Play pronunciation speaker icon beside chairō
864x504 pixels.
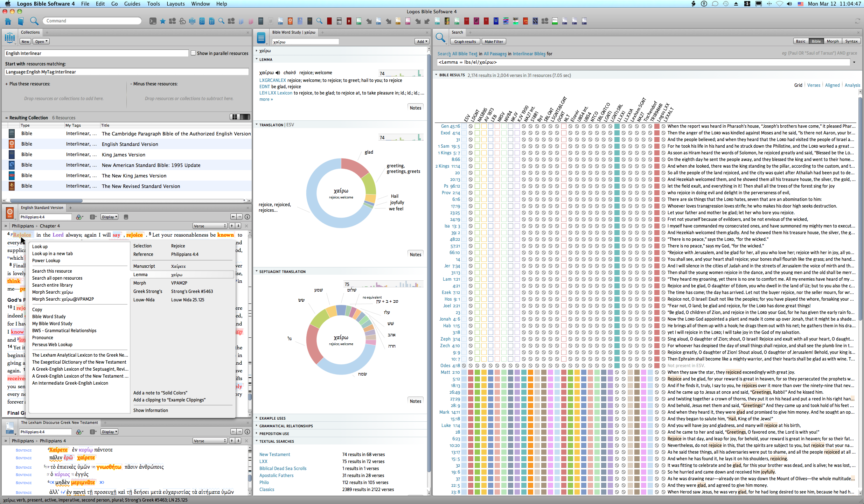[278, 73]
